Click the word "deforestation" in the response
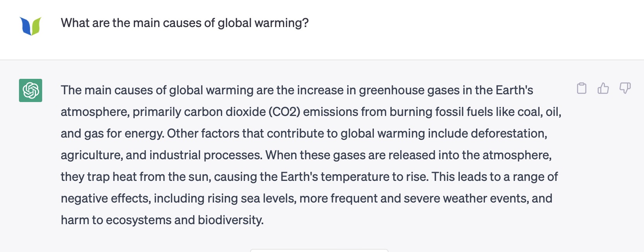644x252 pixels. point(508,134)
